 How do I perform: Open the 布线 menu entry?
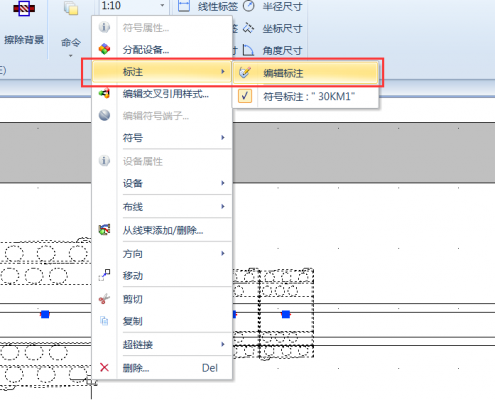pos(174,207)
